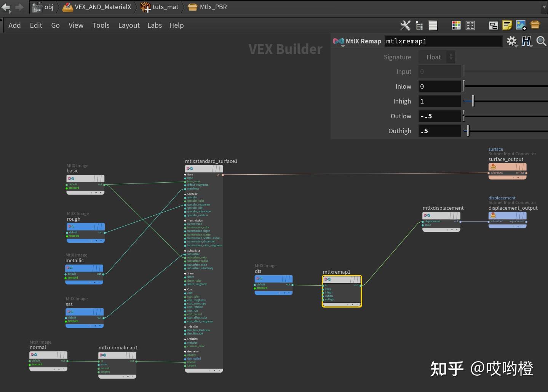Click the snapshot image icon in the toolbar
548x392 pixels.
[521, 25]
